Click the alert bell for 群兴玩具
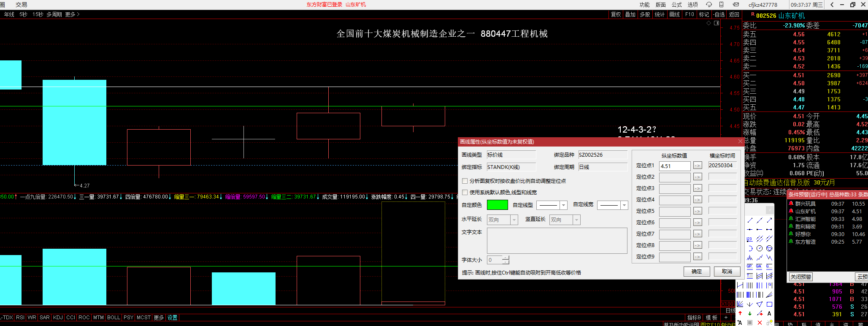 click(791, 204)
